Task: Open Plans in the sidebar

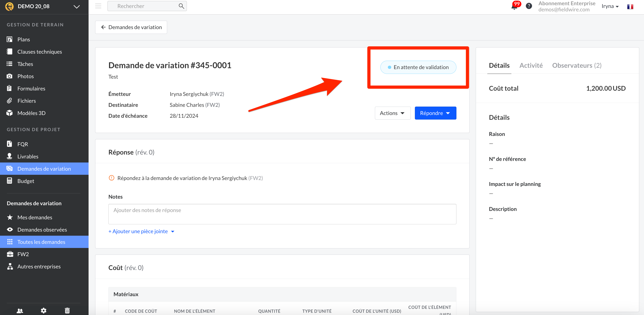Action: click(23, 39)
